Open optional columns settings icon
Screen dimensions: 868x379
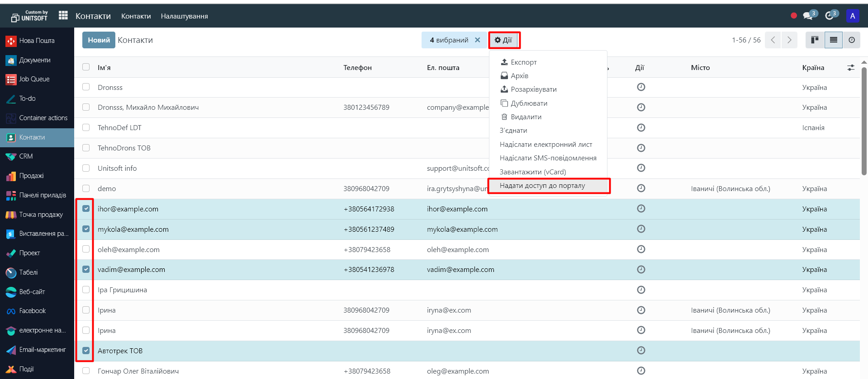(x=850, y=68)
